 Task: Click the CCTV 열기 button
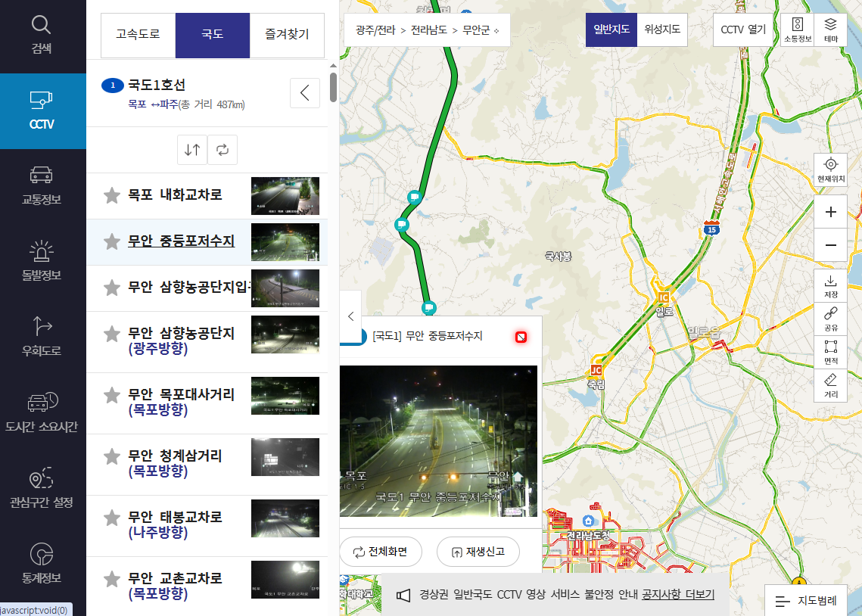743,30
